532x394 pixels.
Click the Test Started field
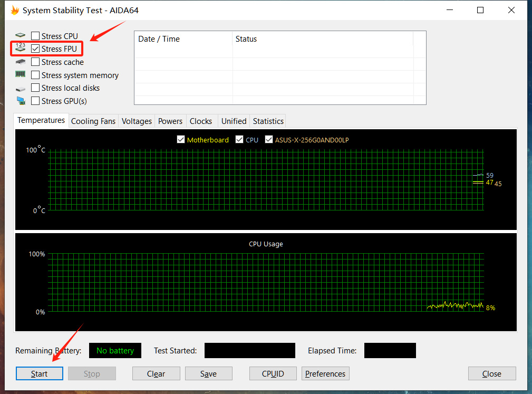pyautogui.click(x=250, y=351)
